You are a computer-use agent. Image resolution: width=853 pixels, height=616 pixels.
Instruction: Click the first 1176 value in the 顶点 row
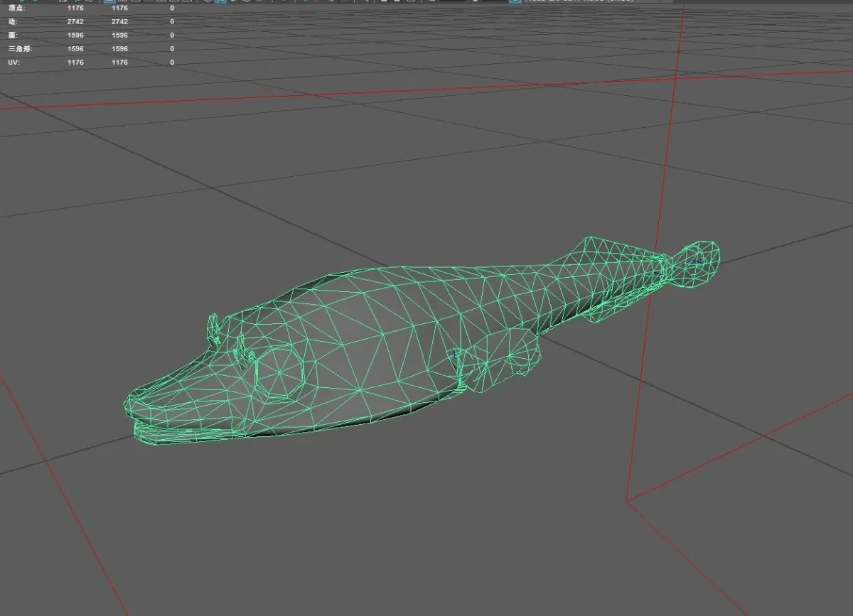coord(75,9)
